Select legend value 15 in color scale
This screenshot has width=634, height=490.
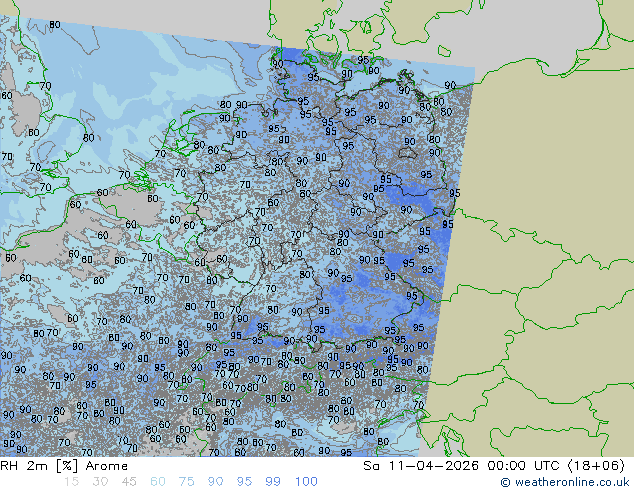tap(71, 482)
